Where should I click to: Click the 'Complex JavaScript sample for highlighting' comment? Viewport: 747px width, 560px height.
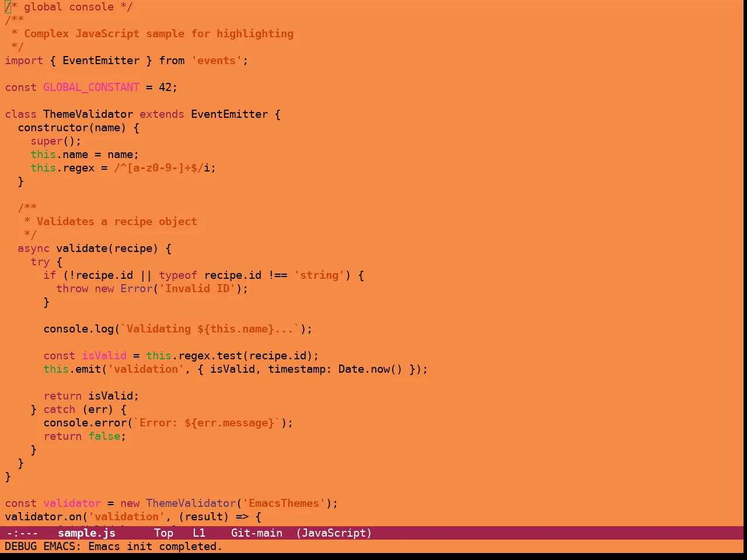click(x=159, y=34)
